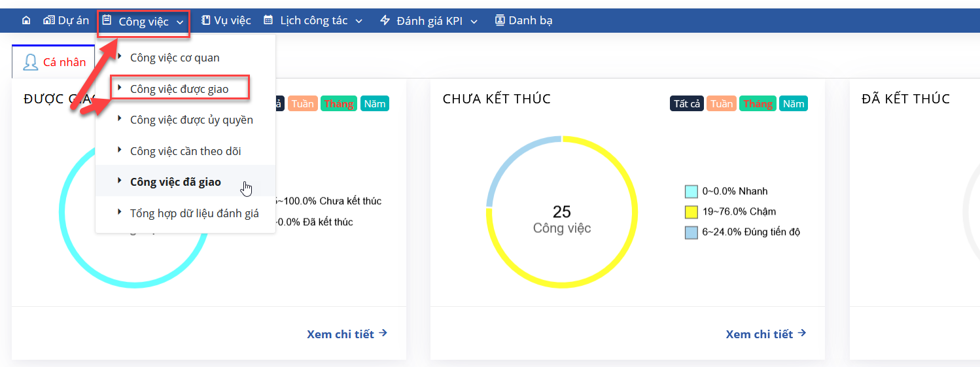Click the clipboard icon next to Công việc
Viewport: 980px width, 367px height.
(x=107, y=21)
